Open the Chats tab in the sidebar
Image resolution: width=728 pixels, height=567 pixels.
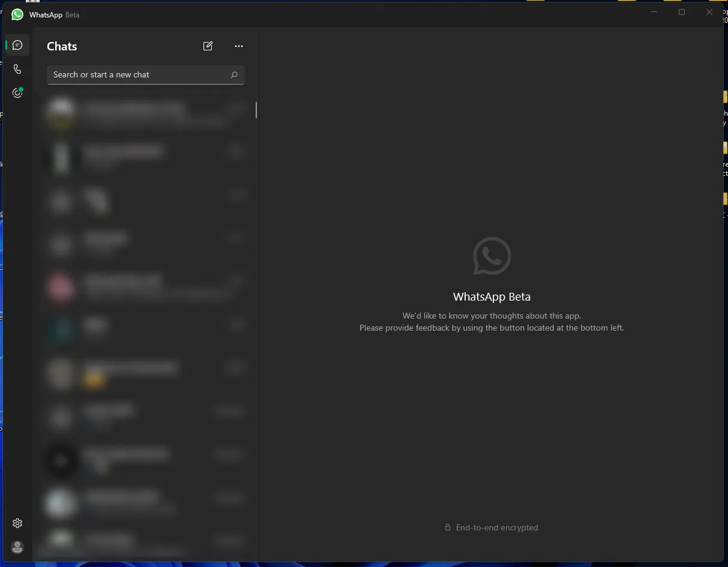17,45
